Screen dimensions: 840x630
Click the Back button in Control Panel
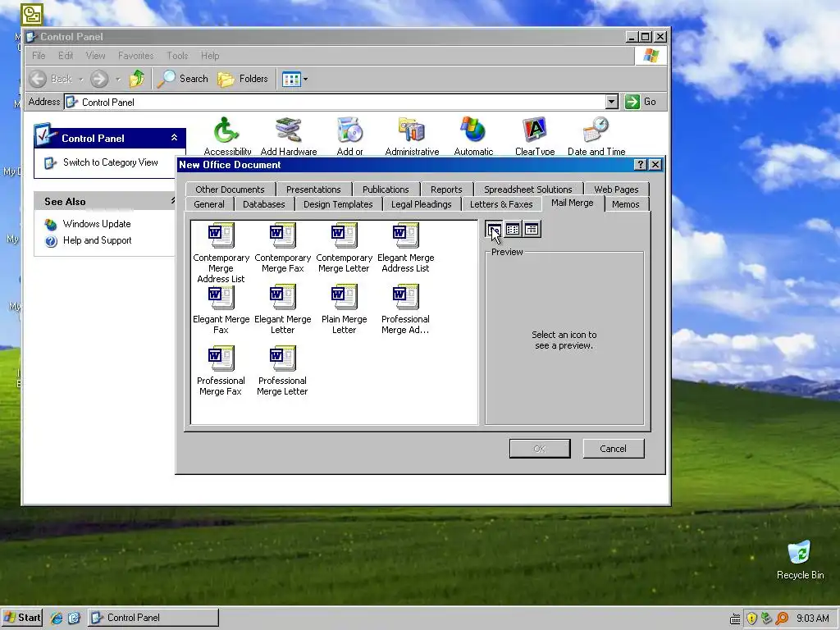coord(50,79)
